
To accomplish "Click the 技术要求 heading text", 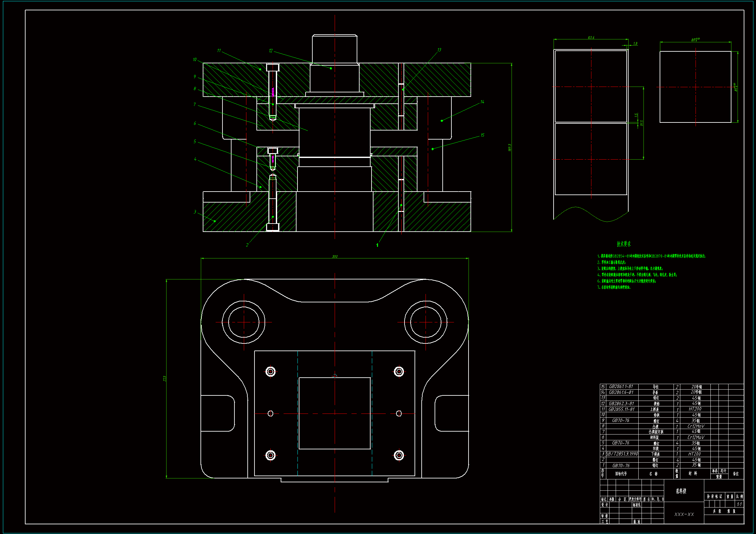I will (x=624, y=244).
